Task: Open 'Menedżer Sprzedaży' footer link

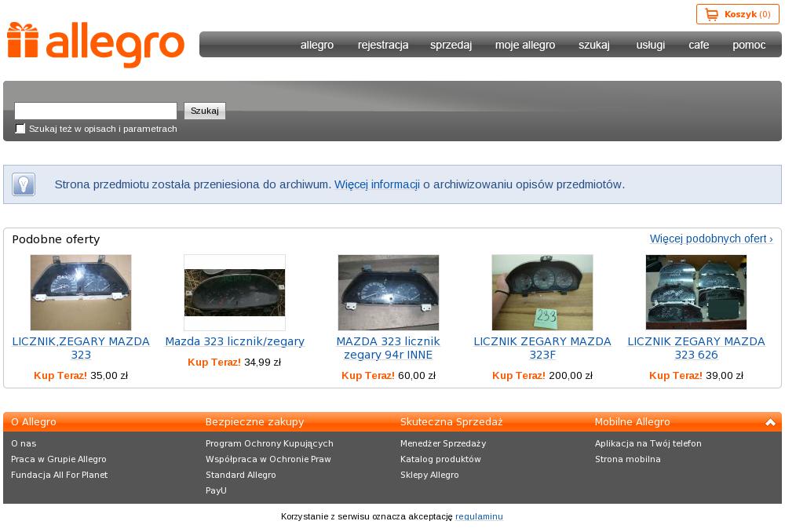Action: [443, 443]
